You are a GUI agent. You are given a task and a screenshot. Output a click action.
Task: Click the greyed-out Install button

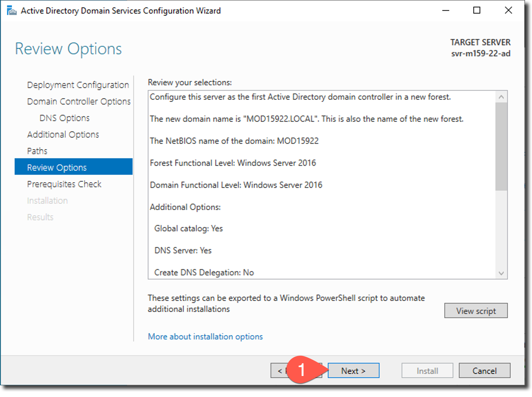427,370
